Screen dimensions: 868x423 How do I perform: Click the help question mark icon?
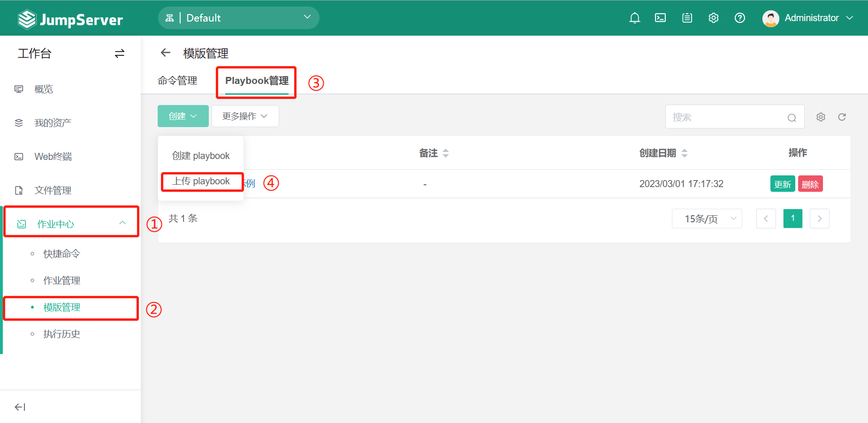coord(739,18)
